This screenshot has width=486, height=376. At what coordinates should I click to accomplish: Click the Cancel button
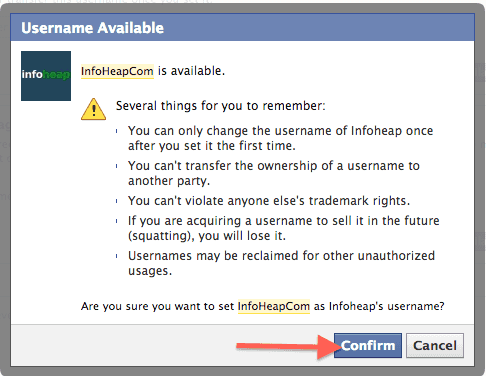435,345
